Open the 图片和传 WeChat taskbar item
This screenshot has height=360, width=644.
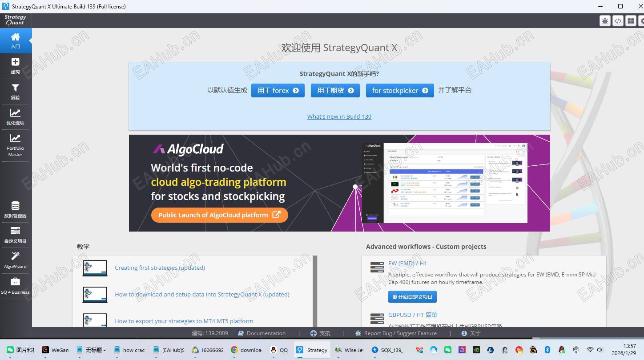click(20, 350)
